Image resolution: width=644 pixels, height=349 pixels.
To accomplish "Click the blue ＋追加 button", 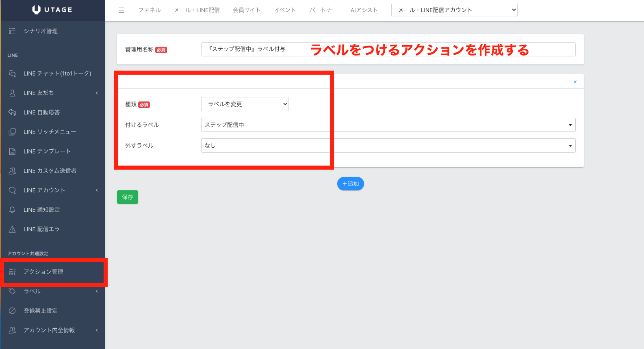I will pyautogui.click(x=350, y=184).
